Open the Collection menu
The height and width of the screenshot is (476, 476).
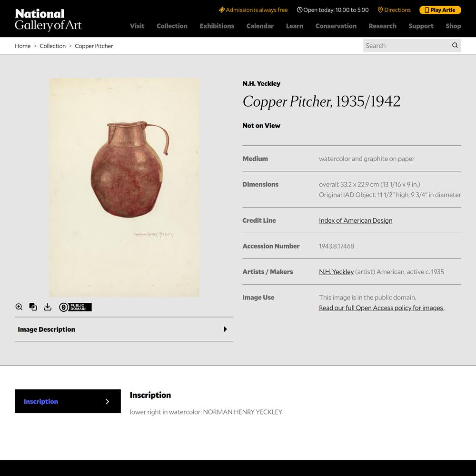point(172,26)
